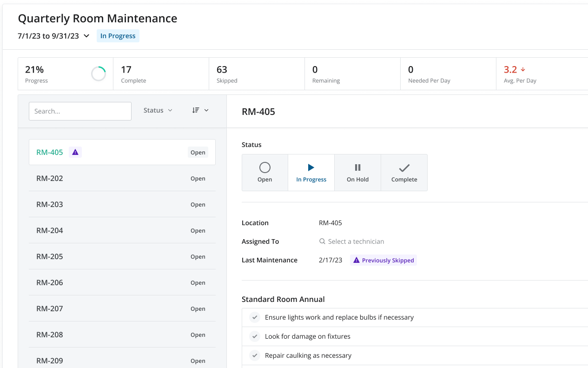
Task: Click the magnifier icon in Assigned To
Action: [x=322, y=241]
